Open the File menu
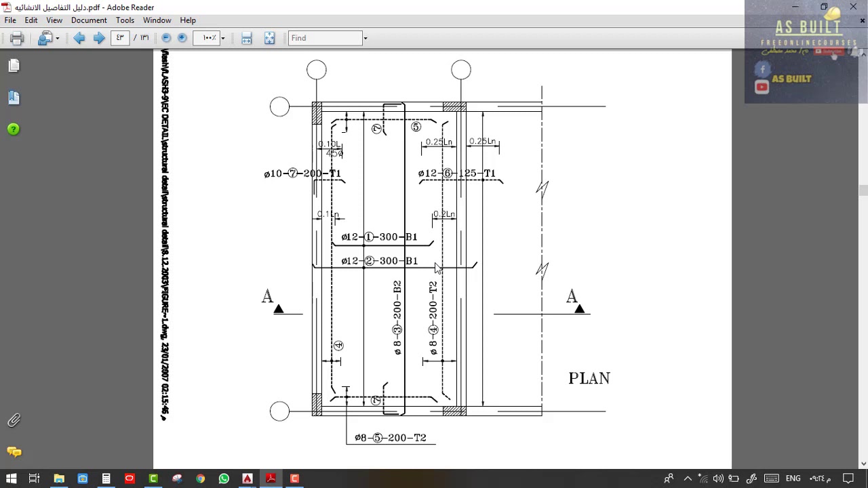 click(x=10, y=20)
